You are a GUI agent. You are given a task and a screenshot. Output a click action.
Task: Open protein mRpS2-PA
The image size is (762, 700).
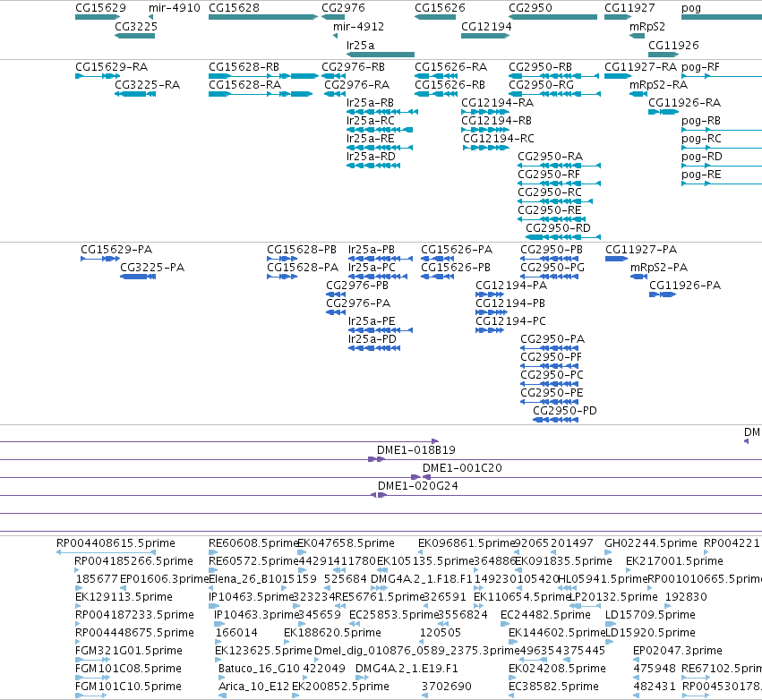tap(659, 267)
